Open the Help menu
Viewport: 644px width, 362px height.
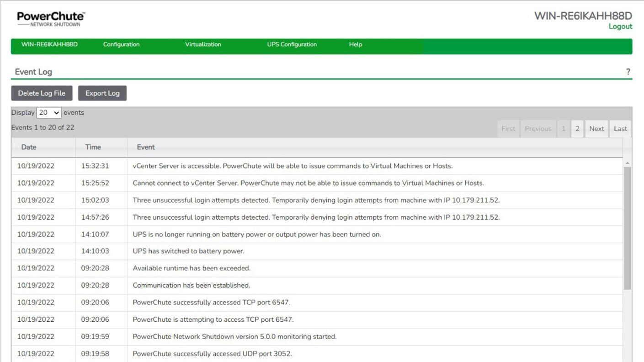tap(355, 44)
